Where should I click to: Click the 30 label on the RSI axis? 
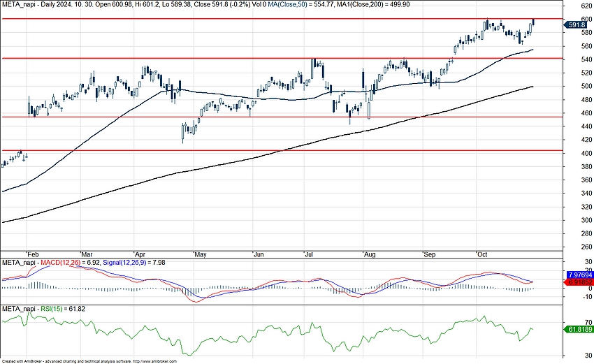click(588, 356)
